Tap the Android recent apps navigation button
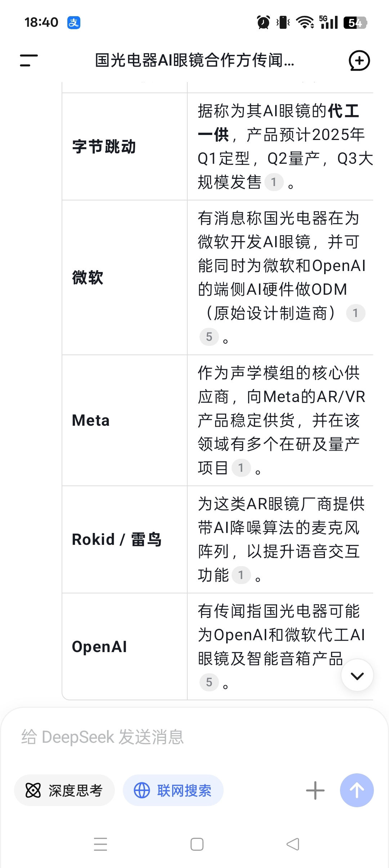 pos(100,844)
